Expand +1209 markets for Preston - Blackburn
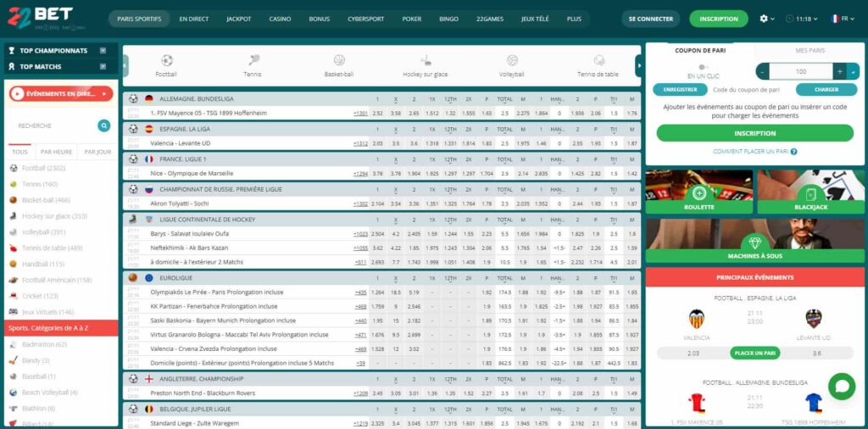Image resolution: width=868 pixels, height=429 pixels. click(x=360, y=393)
